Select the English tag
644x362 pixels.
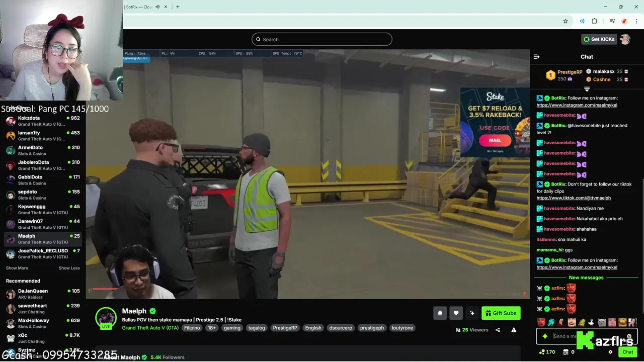(x=313, y=328)
